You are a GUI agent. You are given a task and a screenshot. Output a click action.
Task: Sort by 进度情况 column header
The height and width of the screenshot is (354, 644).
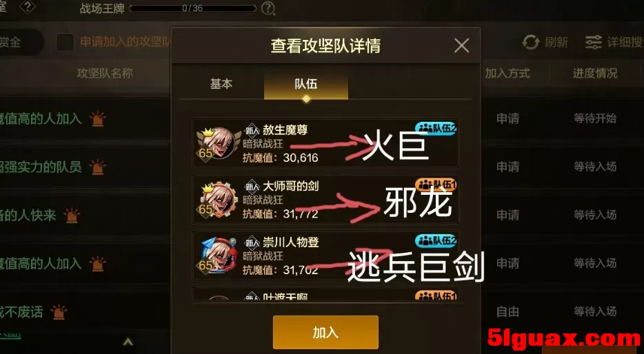[595, 74]
